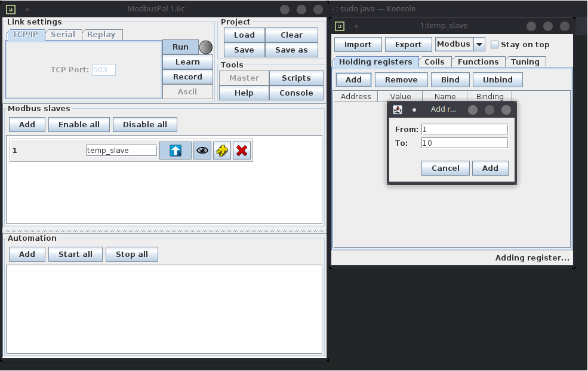Image resolution: width=588 pixels, height=371 pixels.
Task: Open the Scripts tool
Action: [x=296, y=78]
